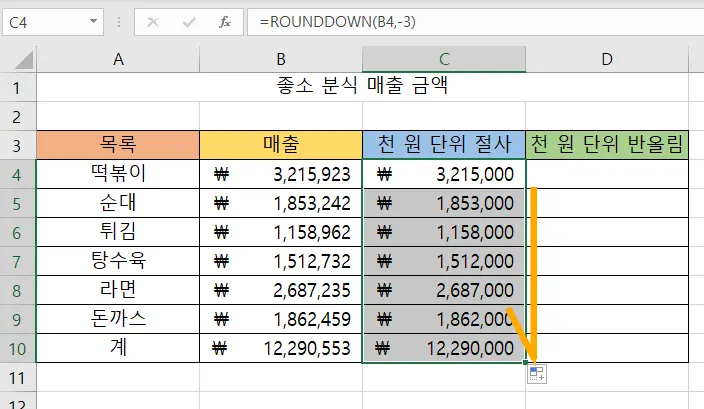This screenshot has height=409, width=704.
Task: Select row 6 header
Action: point(18,232)
